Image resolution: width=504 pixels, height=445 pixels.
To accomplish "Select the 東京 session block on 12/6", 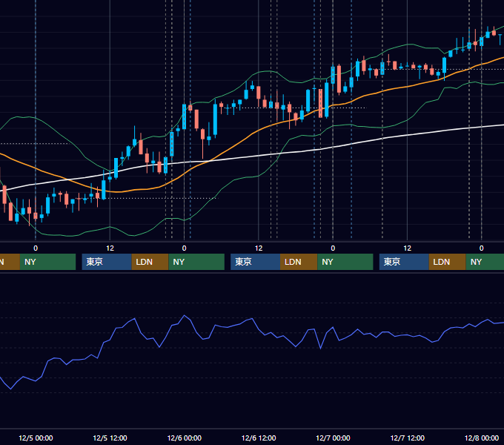I will click(255, 262).
